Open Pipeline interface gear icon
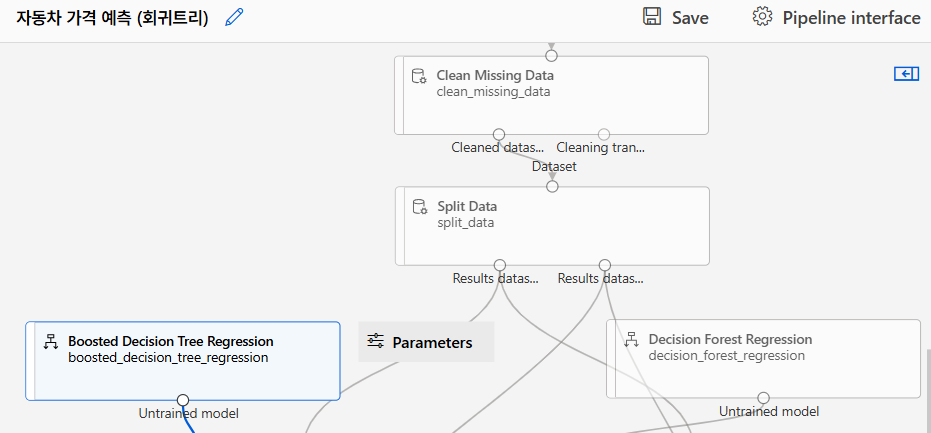This screenshot has height=433, width=931. tap(763, 17)
